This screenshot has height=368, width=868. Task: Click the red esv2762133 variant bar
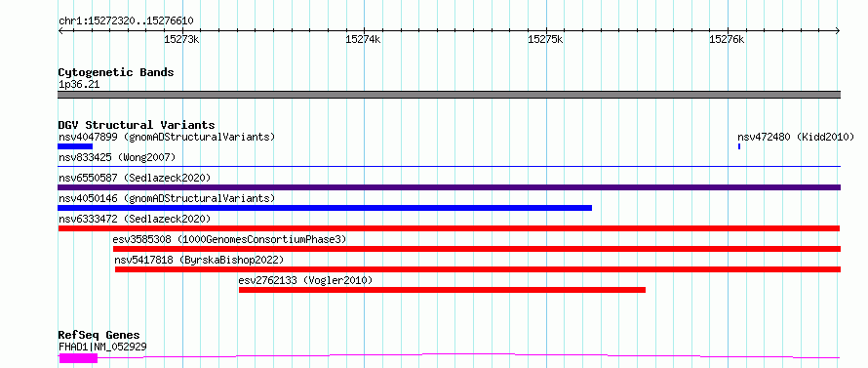pyautogui.click(x=443, y=290)
